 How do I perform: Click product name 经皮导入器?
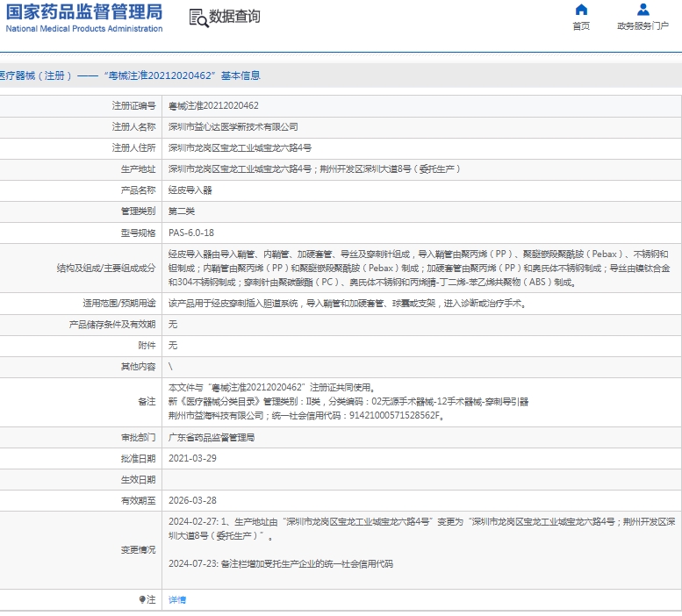190,190
